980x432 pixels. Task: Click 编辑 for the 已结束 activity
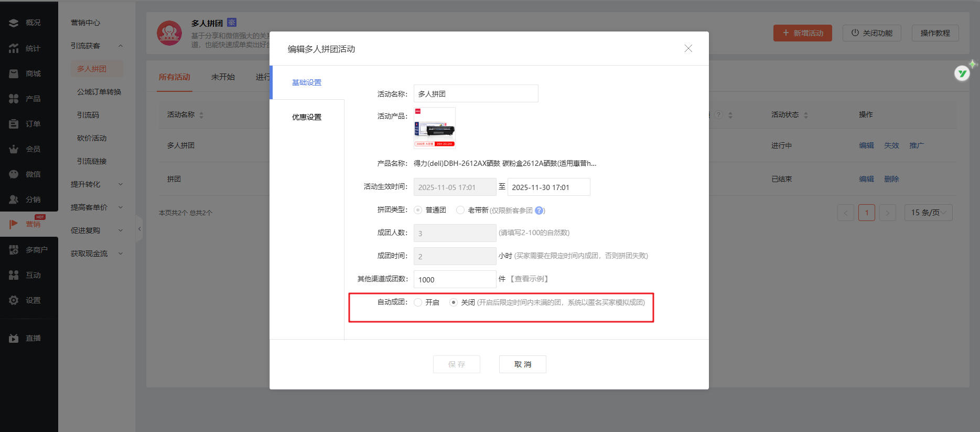tap(866, 179)
